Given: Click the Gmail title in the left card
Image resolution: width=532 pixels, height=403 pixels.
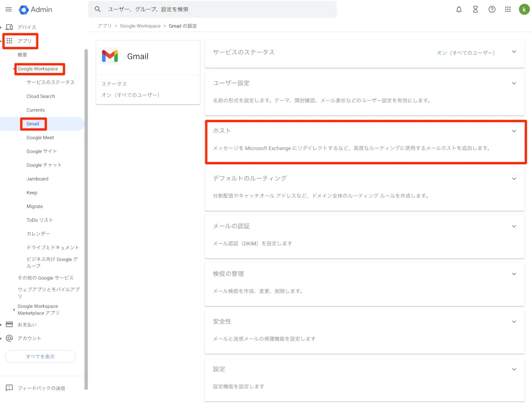Looking at the screenshot, I should (x=138, y=56).
